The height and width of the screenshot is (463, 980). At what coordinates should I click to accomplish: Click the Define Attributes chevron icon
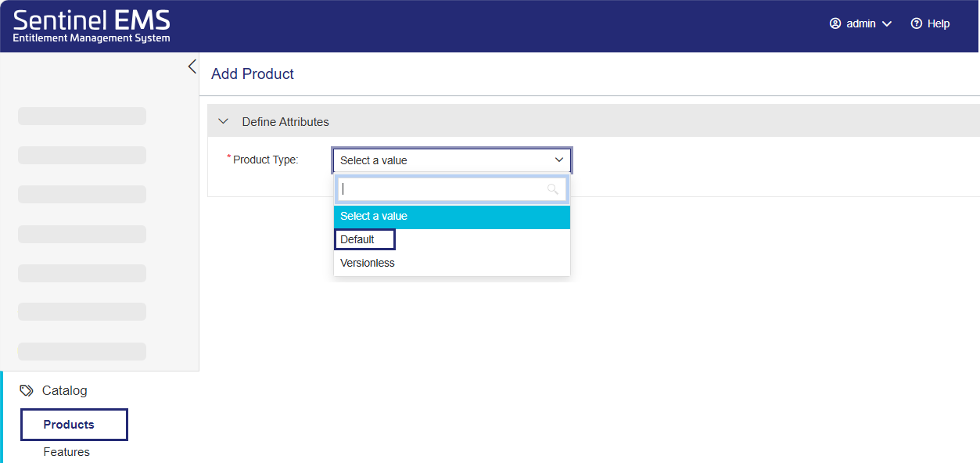(223, 121)
